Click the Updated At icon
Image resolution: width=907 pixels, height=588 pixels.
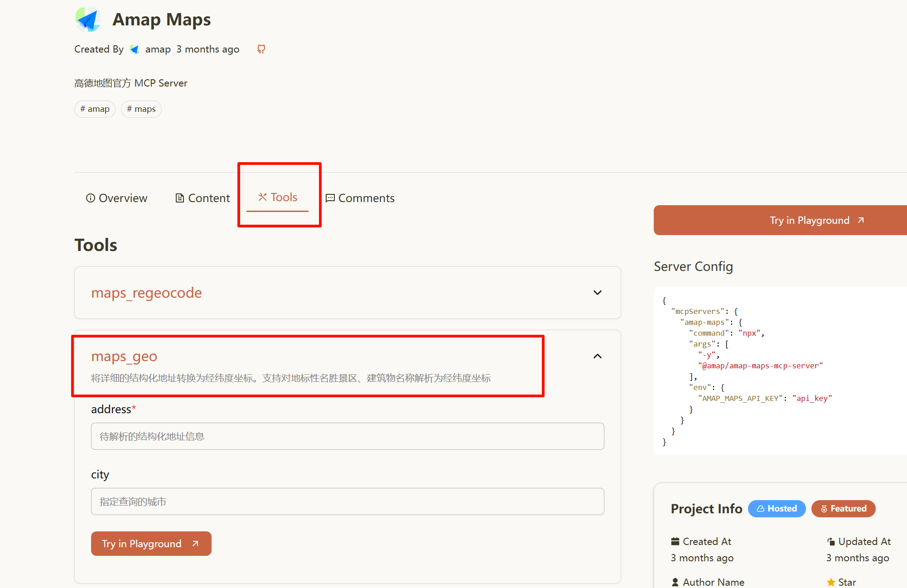831,541
